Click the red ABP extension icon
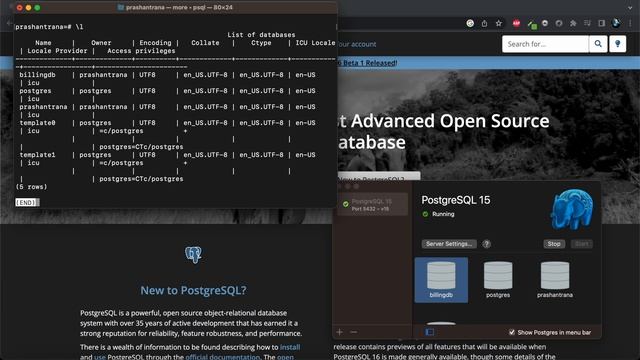This screenshot has height=360, width=640. (x=516, y=23)
